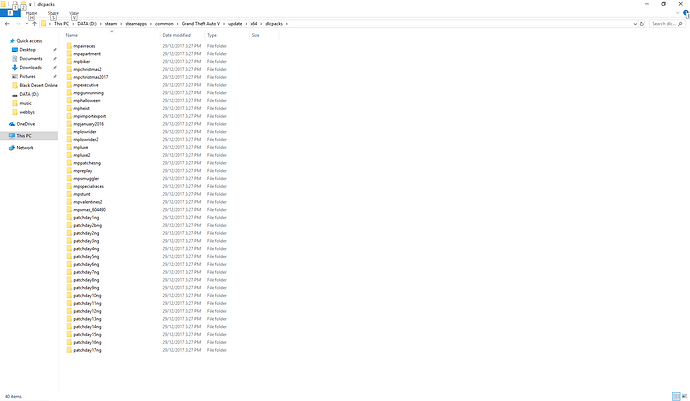Screen dimensions: 690x401
Task: Open DATA (D:) in the navigation pane
Action: [x=29, y=94]
